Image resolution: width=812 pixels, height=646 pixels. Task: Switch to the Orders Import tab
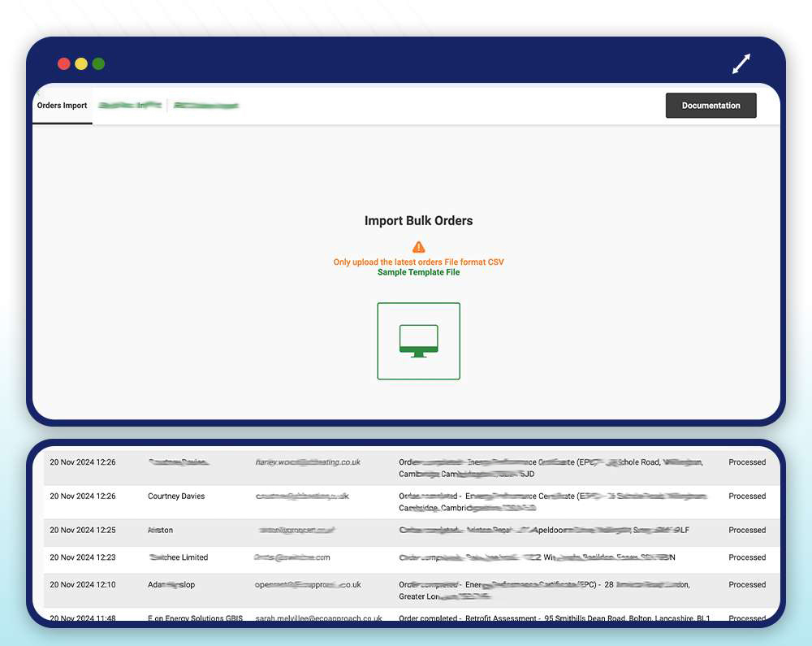coord(63,106)
